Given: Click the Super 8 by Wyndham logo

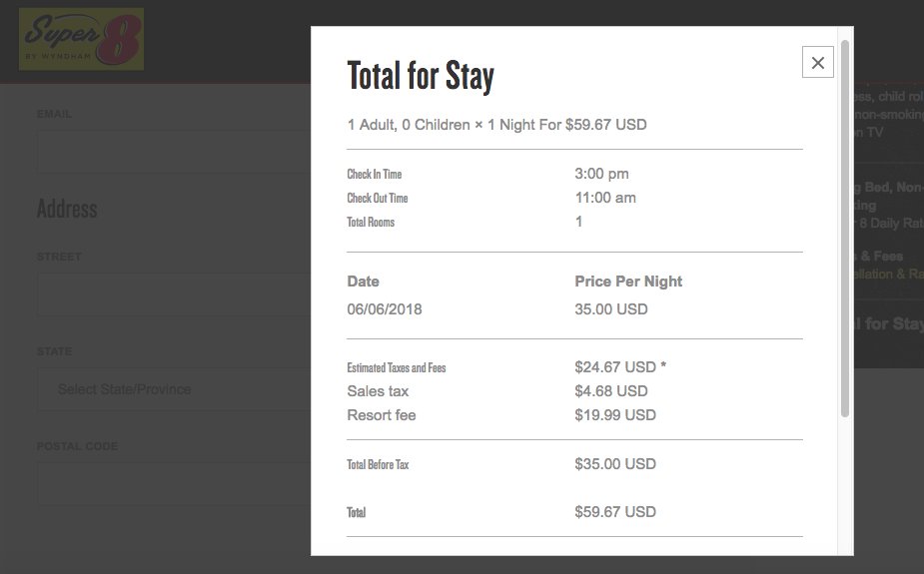Looking at the screenshot, I should tap(82, 39).
